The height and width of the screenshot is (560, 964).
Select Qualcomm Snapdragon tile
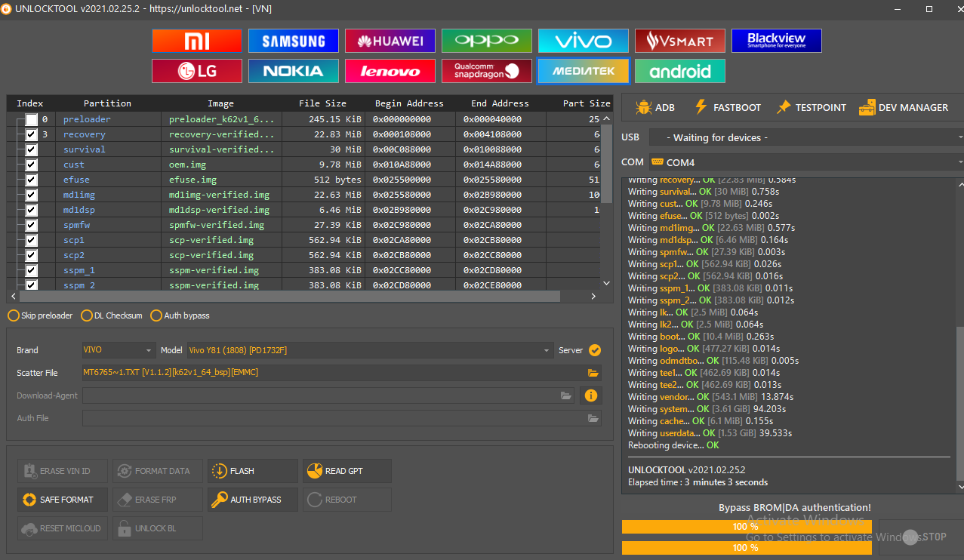[487, 71]
